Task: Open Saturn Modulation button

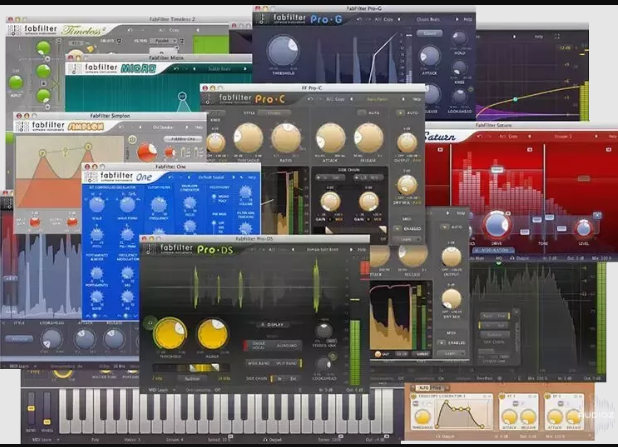Action: pyautogui.click(x=493, y=250)
